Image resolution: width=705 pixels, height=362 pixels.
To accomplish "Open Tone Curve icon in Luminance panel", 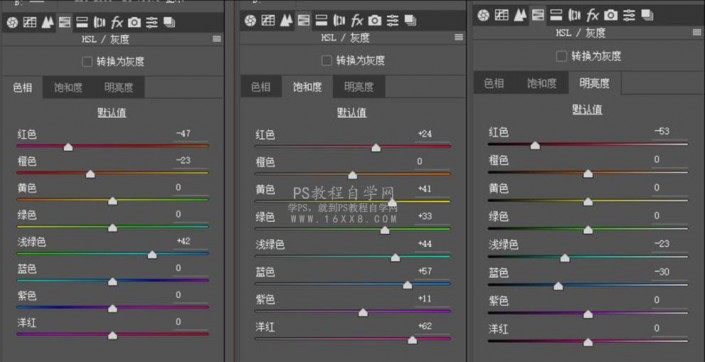I will point(502,15).
